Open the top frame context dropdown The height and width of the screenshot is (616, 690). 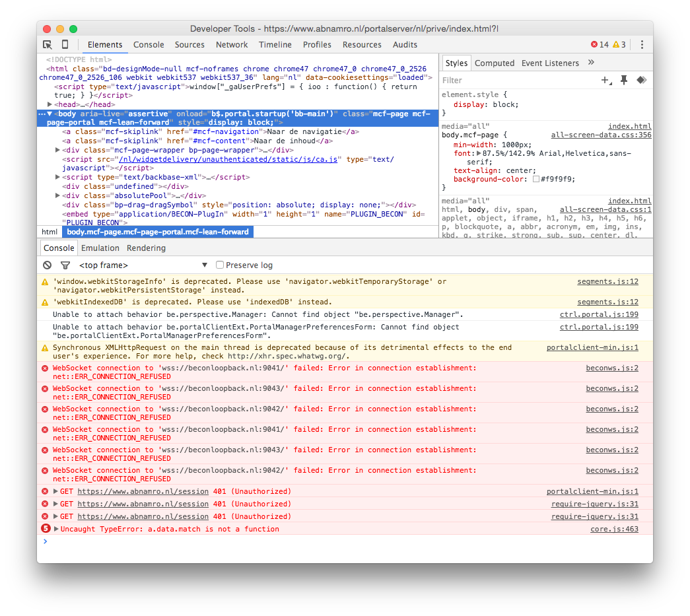[143, 265]
